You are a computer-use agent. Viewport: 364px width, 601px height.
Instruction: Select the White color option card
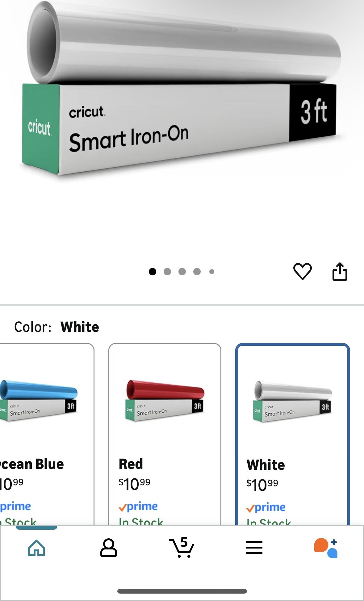pos(293,434)
